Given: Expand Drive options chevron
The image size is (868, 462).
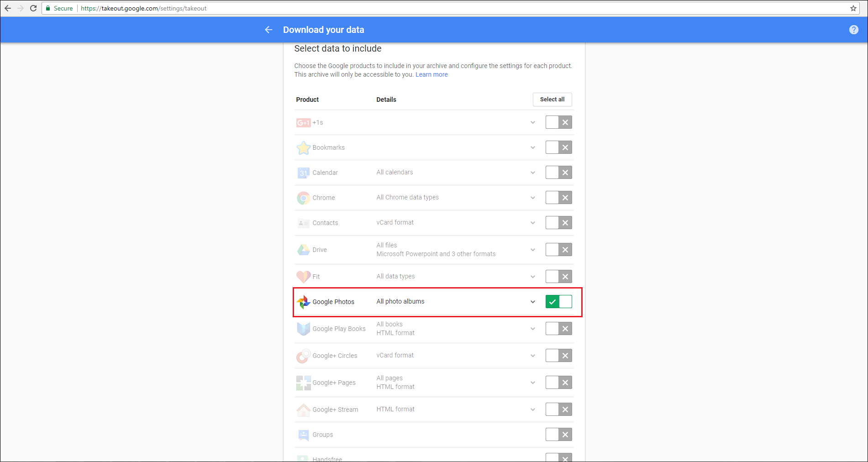Looking at the screenshot, I should (533, 250).
